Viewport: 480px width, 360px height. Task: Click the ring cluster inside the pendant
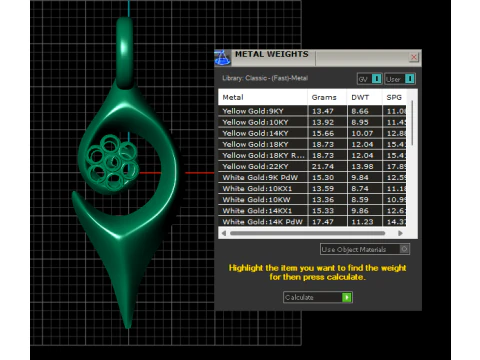112,163
